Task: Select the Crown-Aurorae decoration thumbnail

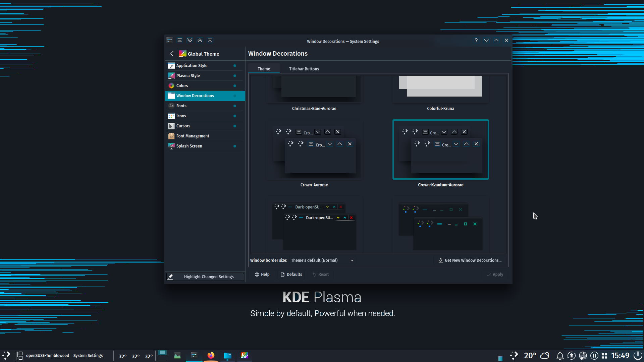Action: point(314,149)
